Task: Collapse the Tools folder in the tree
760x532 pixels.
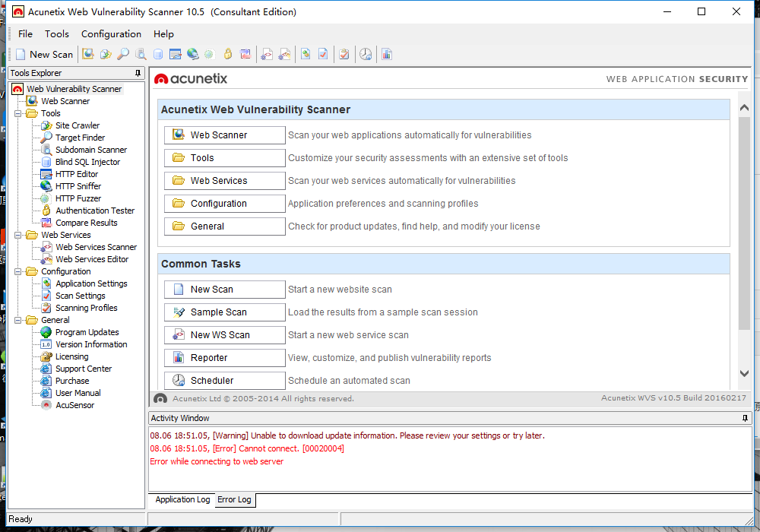Action: click(x=18, y=113)
